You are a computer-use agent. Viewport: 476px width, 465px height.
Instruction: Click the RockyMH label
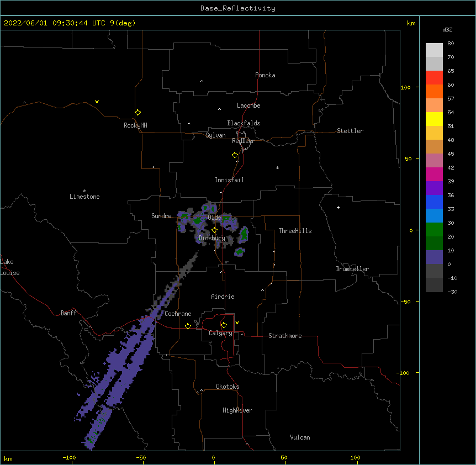135,125
